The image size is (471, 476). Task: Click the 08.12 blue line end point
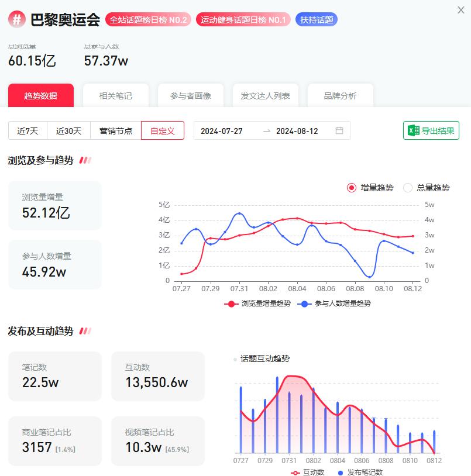[x=413, y=253]
